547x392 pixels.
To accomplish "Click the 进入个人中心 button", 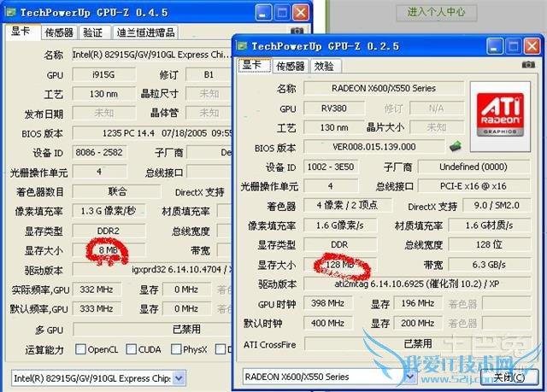I will 437,12.
